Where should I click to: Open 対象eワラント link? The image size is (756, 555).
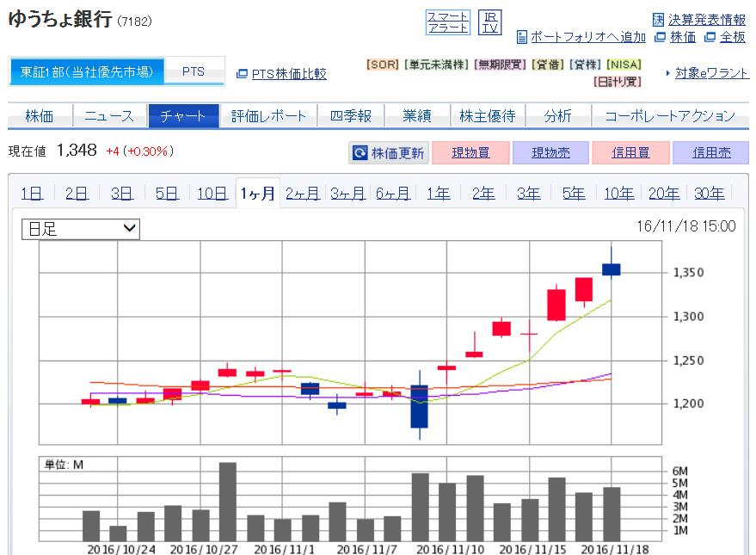711,73
